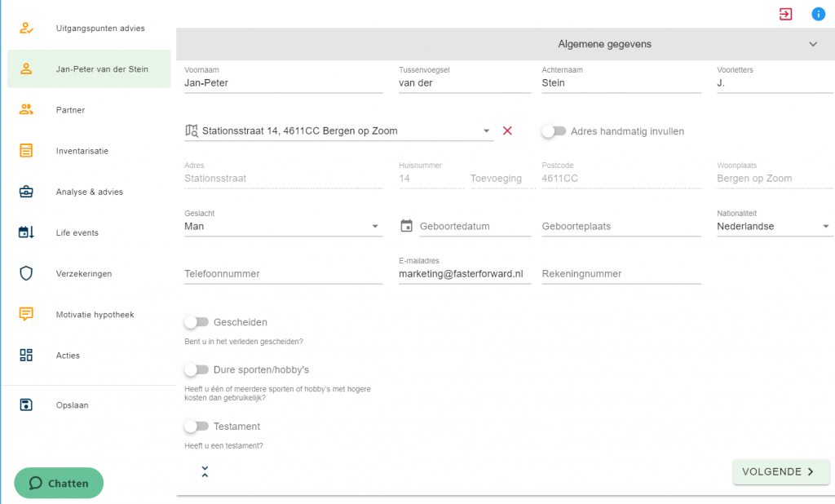Click the Voorletters input field
This screenshot has height=504, width=835.
775,83
